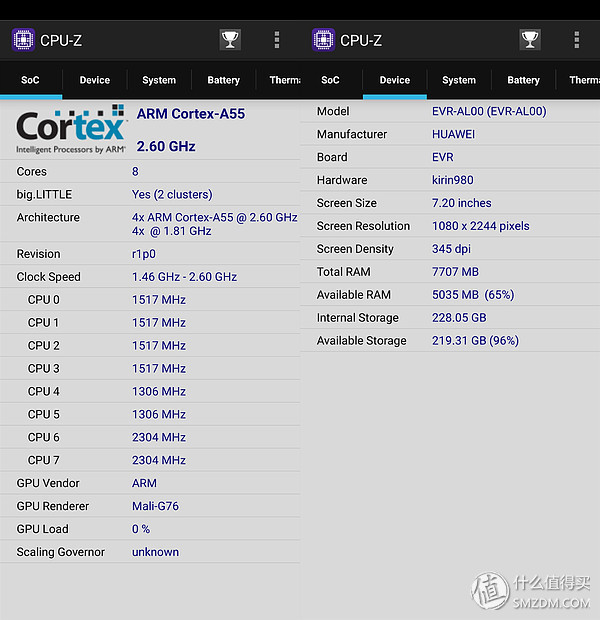Select Model value 'EVR-AL00 (EVR-AL00)'
This screenshot has width=600, height=620.
coord(489,112)
